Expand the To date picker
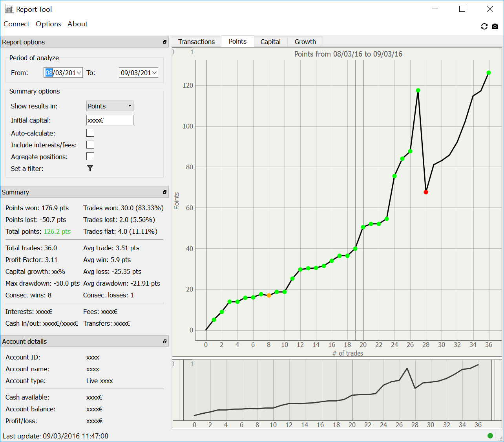This screenshot has width=504, height=442. (154, 73)
